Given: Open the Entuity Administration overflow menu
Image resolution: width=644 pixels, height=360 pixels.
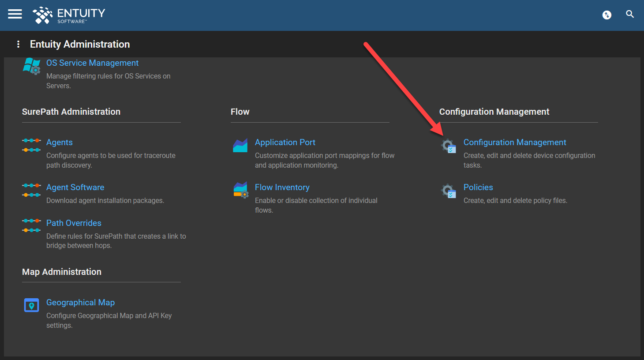Looking at the screenshot, I should click(x=18, y=44).
